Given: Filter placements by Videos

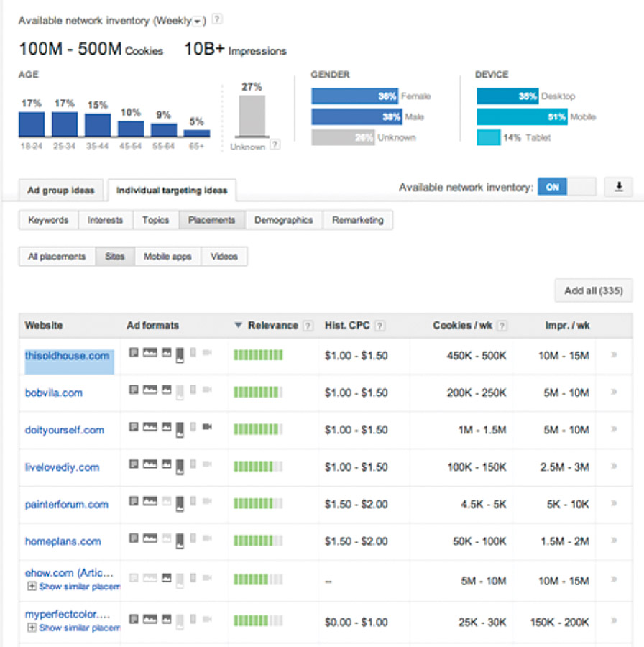Looking at the screenshot, I should click(224, 256).
